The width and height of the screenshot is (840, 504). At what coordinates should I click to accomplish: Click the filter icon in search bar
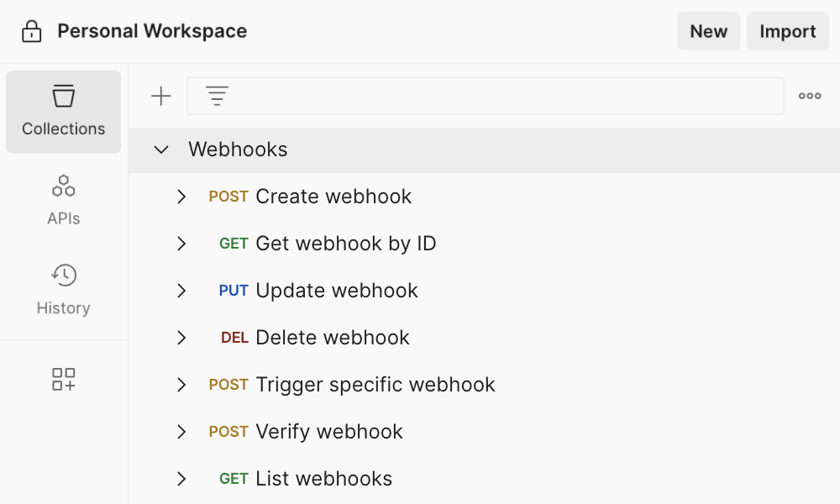(x=218, y=97)
